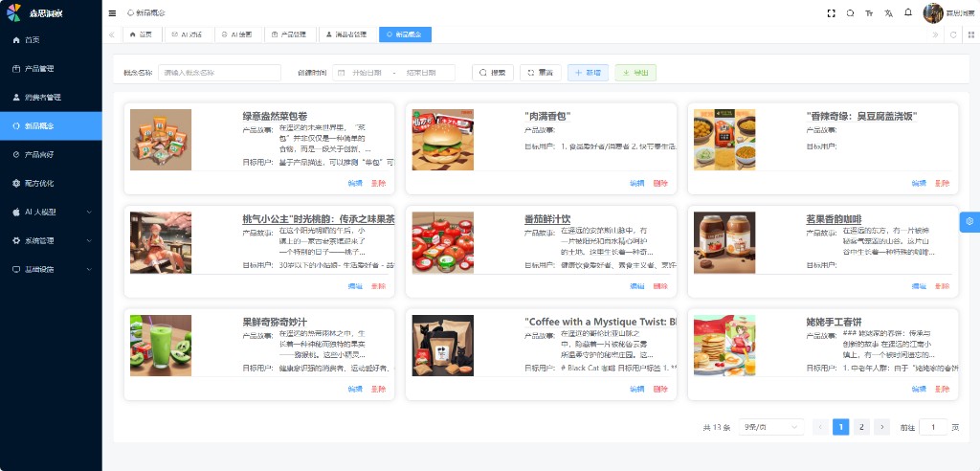The image size is (980, 471).
Task: Edit the 果鲜奇弥奇妙汁 card
Action: point(355,389)
